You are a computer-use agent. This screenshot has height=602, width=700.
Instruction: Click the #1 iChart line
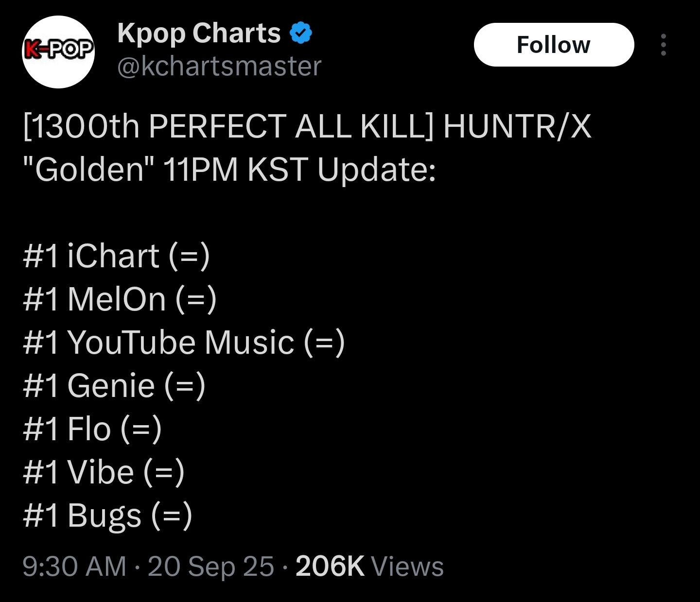click(x=116, y=256)
